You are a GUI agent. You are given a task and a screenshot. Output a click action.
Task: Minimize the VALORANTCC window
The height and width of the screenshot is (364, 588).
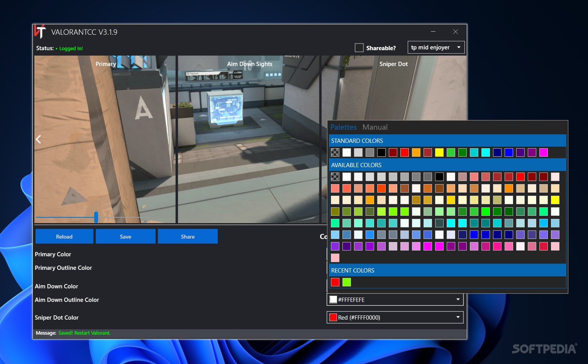(433, 32)
